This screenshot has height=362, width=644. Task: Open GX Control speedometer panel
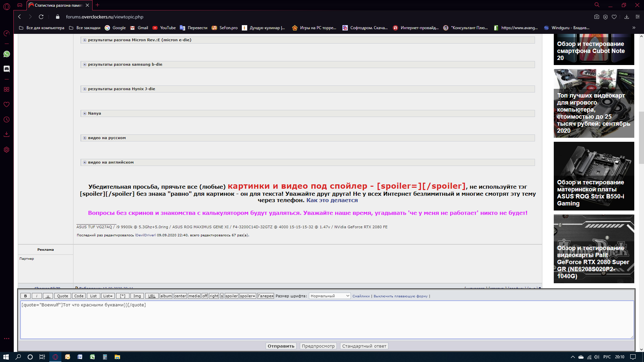point(7,33)
